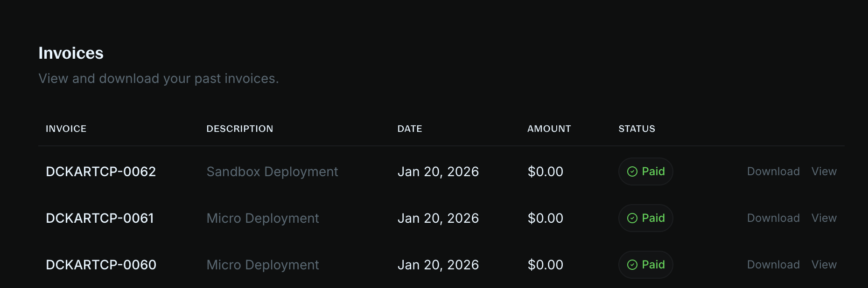Image resolution: width=868 pixels, height=288 pixels.
Task: View invoice DCKARTCP-0061
Action: [824, 218]
